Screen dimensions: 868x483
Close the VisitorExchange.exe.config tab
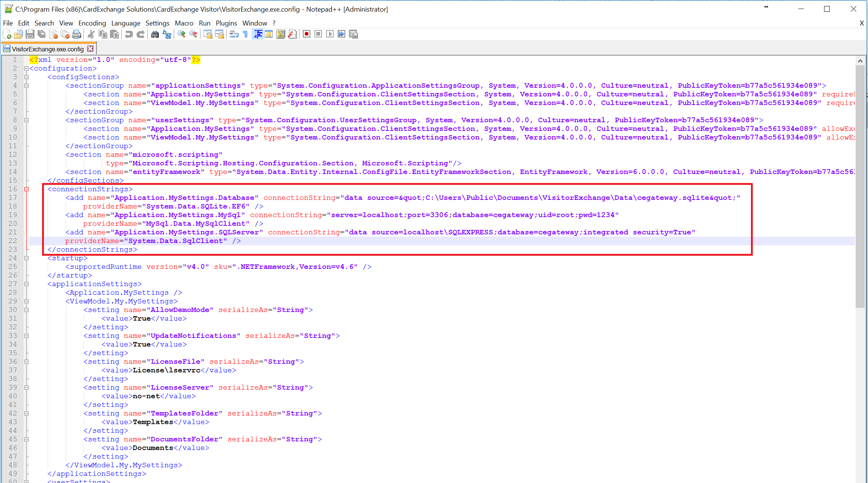(90, 49)
